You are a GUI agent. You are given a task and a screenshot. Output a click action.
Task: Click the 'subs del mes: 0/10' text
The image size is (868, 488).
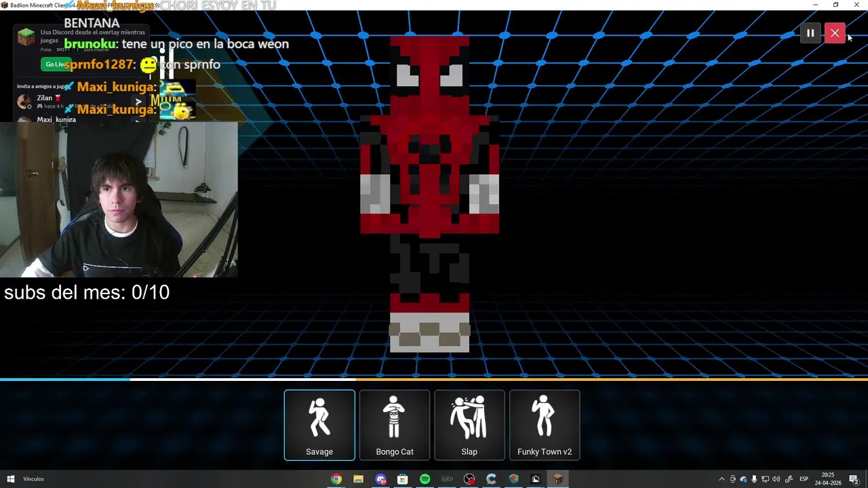87,292
